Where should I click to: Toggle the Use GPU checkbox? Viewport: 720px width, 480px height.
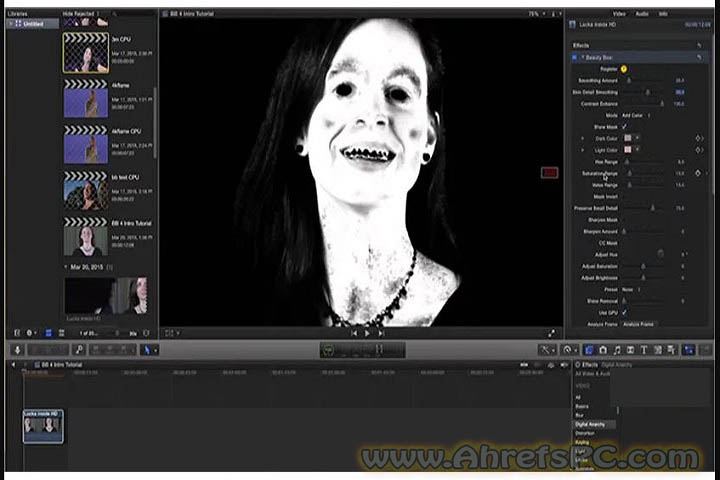[x=624, y=312]
